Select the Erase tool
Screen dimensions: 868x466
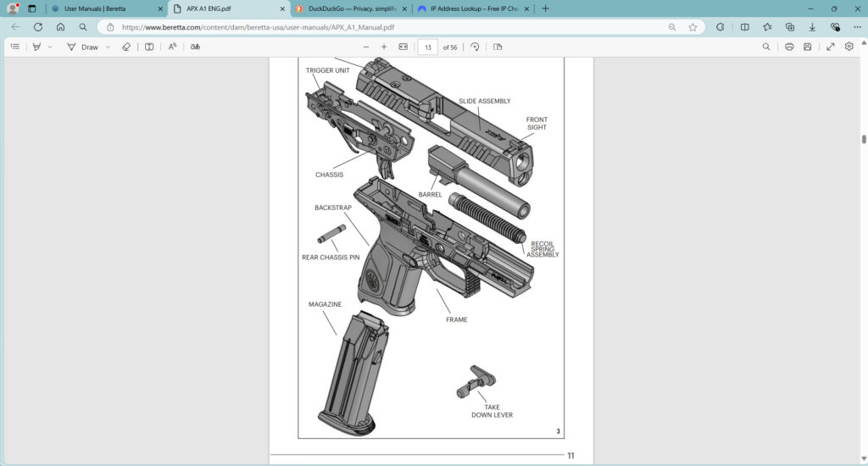[x=126, y=47]
